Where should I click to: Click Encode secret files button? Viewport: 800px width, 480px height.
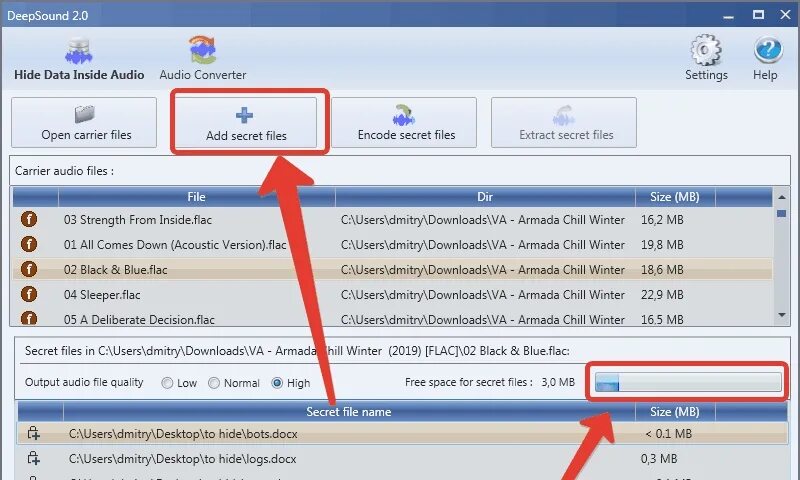pyautogui.click(x=404, y=122)
